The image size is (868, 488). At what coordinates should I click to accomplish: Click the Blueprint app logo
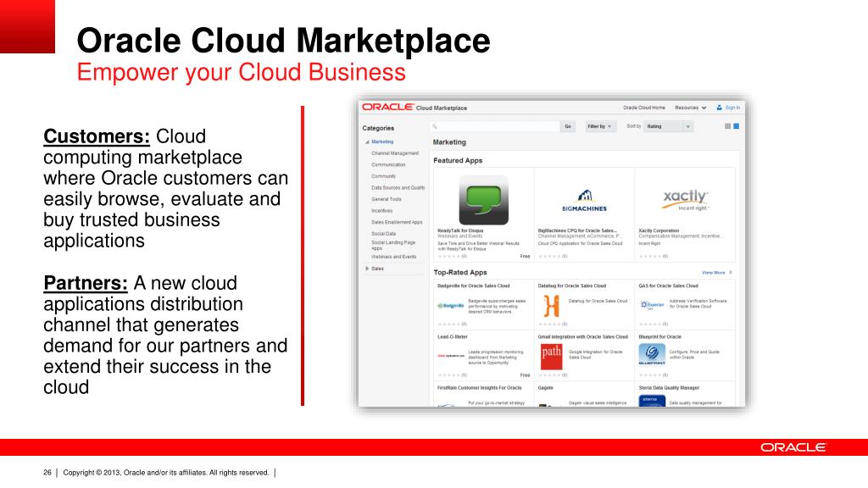pos(652,354)
